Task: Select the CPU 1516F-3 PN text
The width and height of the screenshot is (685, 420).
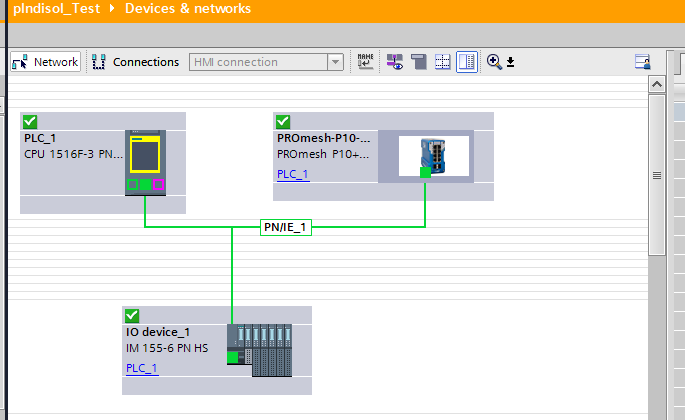Action: 73,154
